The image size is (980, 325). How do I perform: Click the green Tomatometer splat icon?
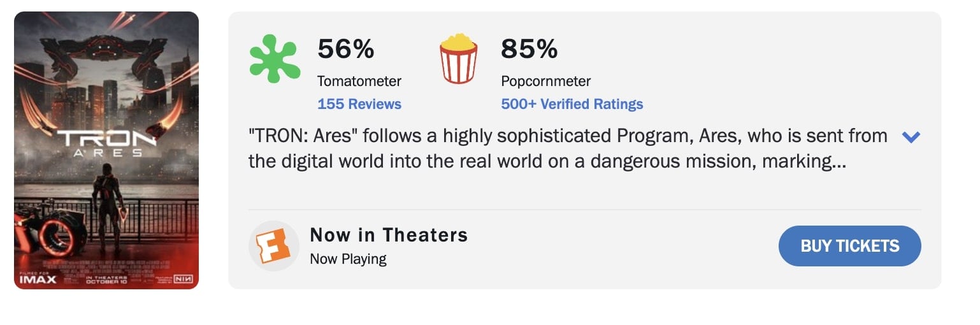point(275,59)
